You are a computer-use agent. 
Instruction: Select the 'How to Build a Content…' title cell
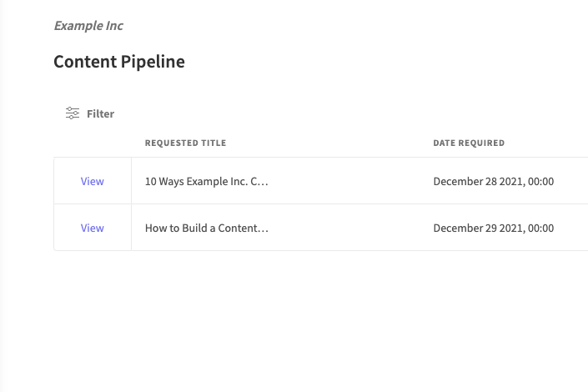pyautogui.click(x=206, y=228)
